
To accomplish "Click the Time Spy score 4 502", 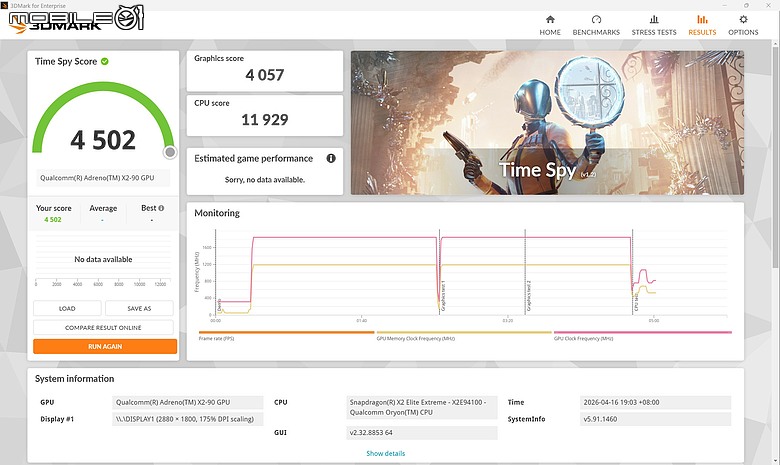I will 103,140.
